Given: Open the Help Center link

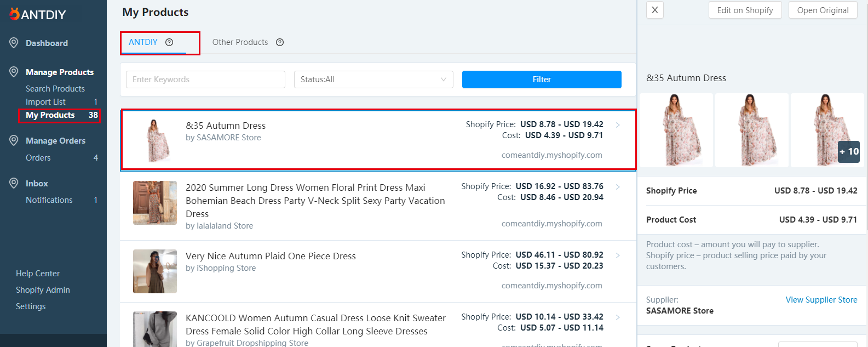Looking at the screenshot, I should (x=38, y=274).
